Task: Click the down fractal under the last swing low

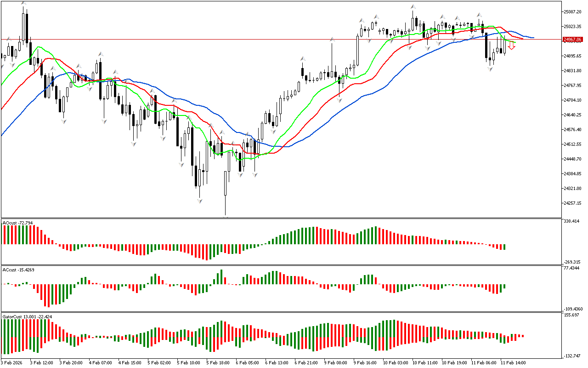Action: click(490, 69)
